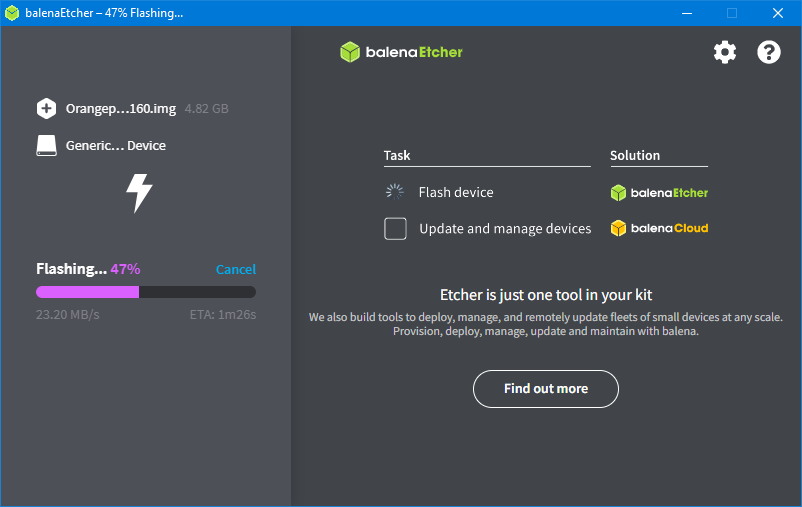
Task: Click the plus image source icon
Action: click(46, 108)
